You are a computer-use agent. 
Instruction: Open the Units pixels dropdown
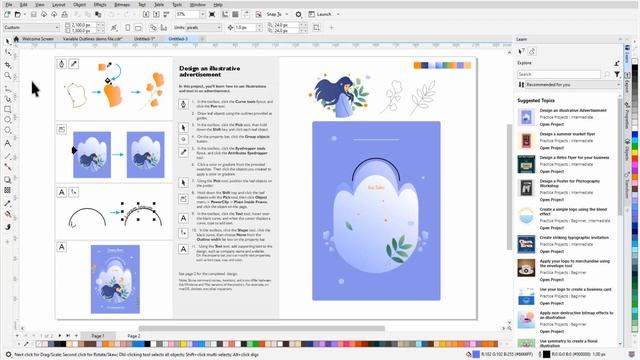(x=203, y=28)
